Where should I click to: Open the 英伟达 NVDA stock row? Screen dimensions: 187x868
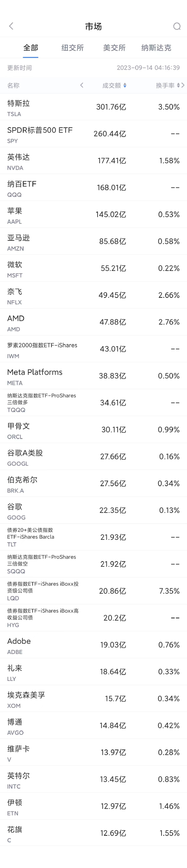coord(93,161)
